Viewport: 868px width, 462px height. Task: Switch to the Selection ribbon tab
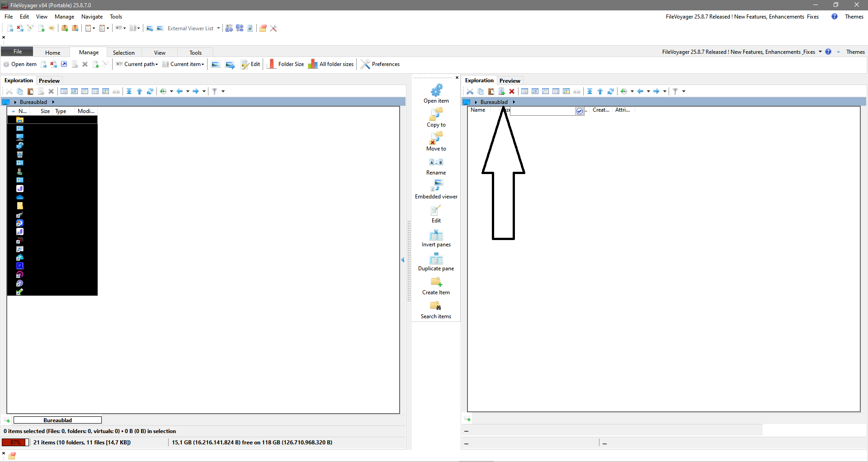(x=123, y=52)
